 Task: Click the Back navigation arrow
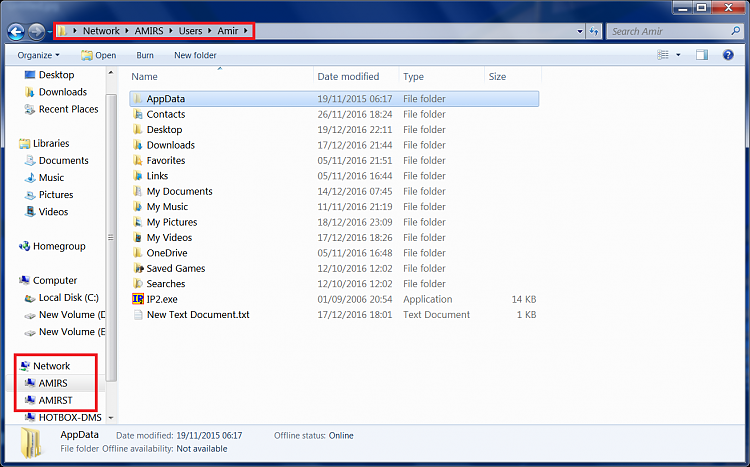pos(16,32)
